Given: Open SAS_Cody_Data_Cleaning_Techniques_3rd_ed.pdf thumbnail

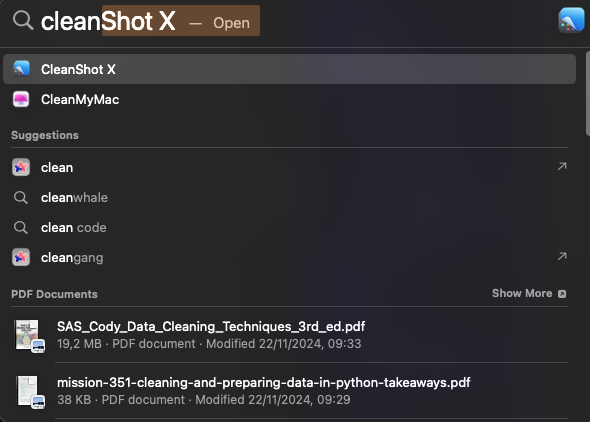Looking at the screenshot, I should click(x=30, y=335).
